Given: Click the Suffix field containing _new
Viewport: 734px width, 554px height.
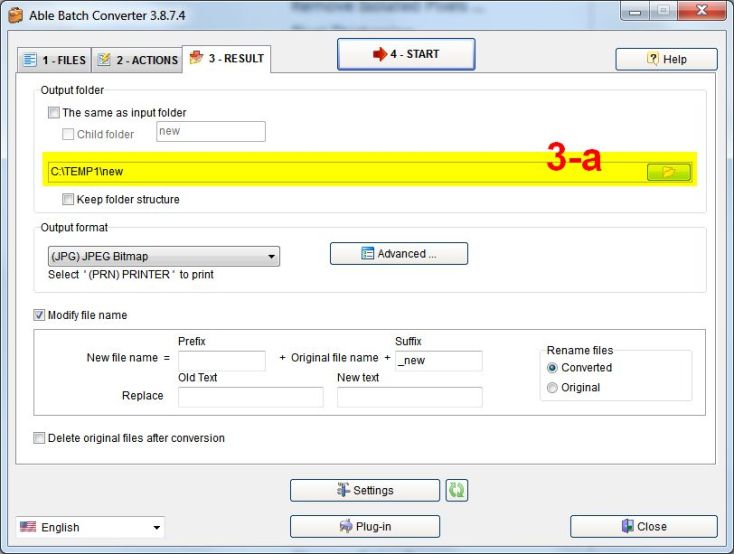Looking at the screenshot, I should [439, 361].
